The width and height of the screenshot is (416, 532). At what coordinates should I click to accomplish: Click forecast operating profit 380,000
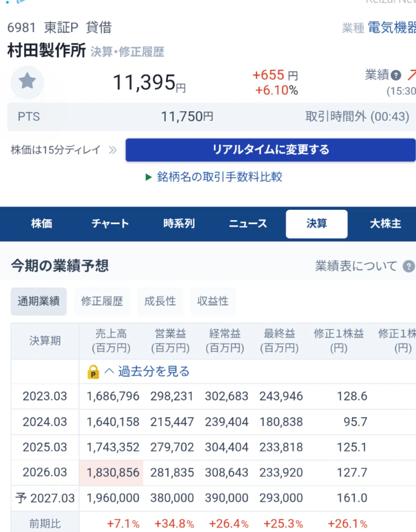click(x=172, y=498)
